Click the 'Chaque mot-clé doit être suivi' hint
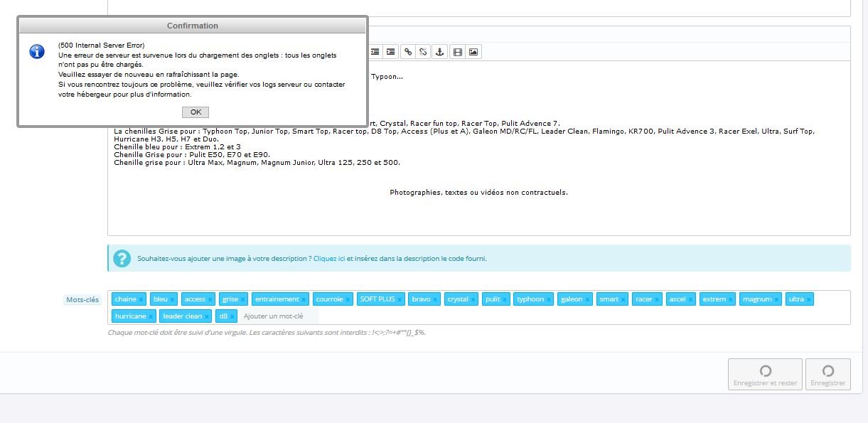 (x=267, y=332)
